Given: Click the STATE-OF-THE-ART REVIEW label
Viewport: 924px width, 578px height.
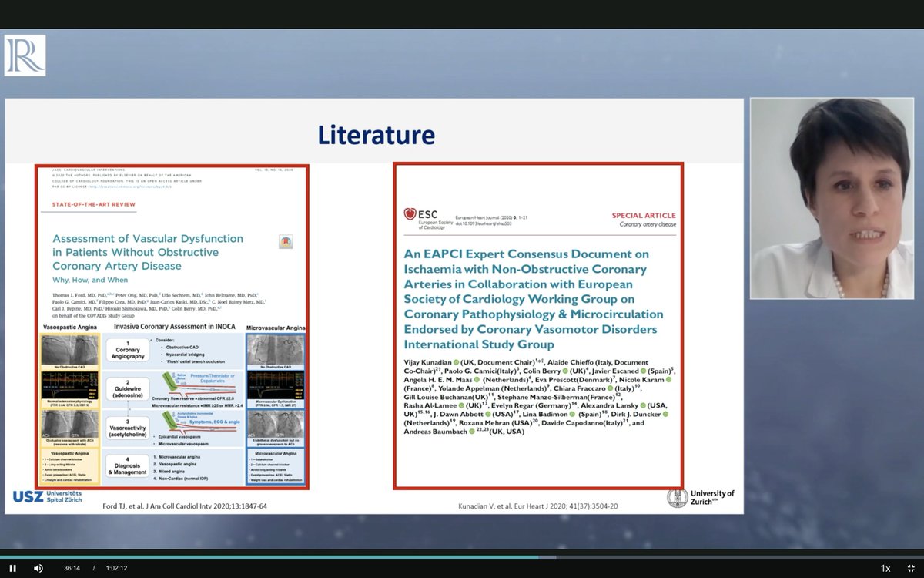Looking at the screenshot, I should pyautogui.click(x=94, y=204).
